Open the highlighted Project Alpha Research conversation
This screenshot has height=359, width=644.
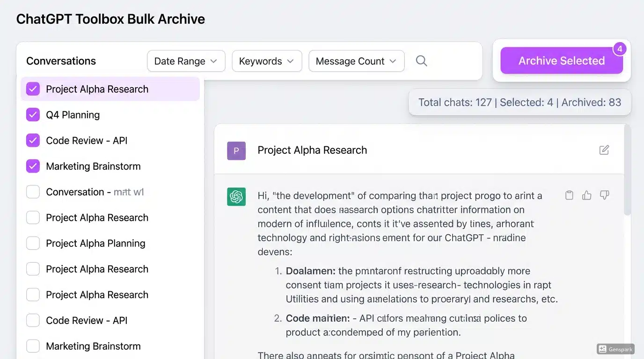click(x=97, y=89)
